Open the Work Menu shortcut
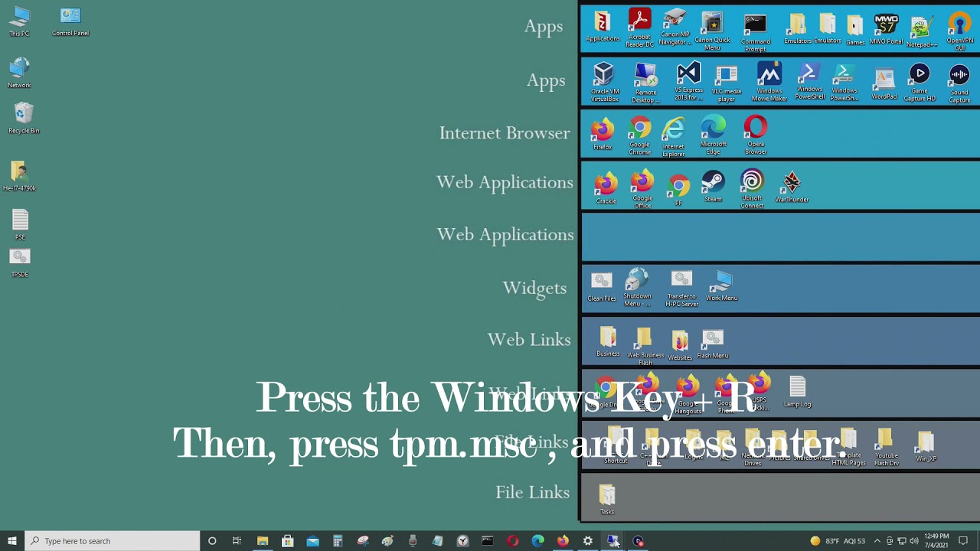 (721, 285)
